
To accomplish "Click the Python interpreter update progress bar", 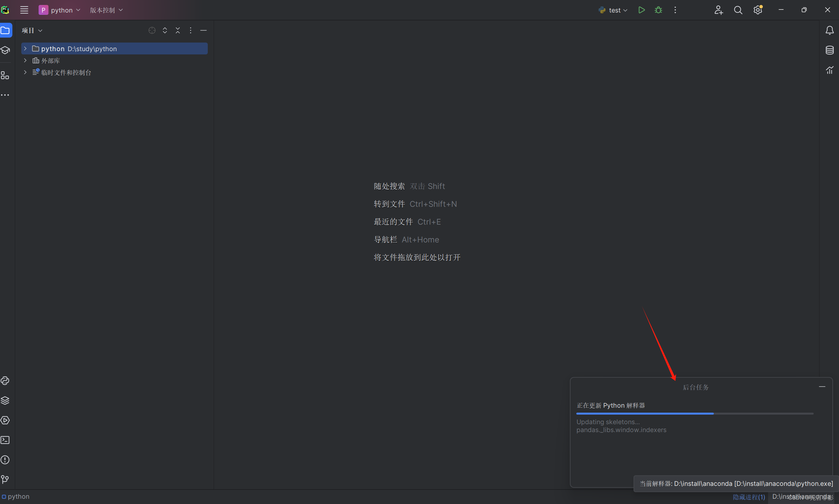I will [695, 414].
